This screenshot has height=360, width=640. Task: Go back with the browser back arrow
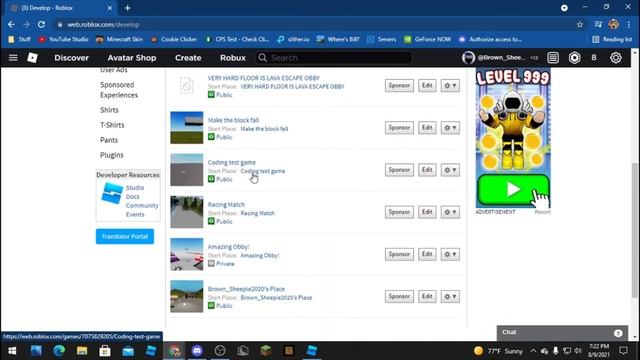coord(11,24)
